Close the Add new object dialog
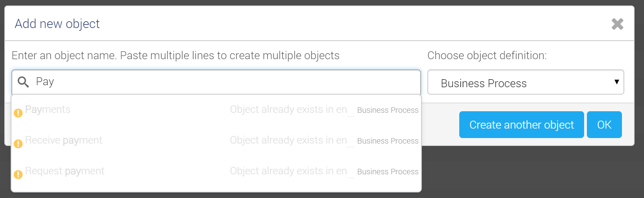 pos(617,24)
